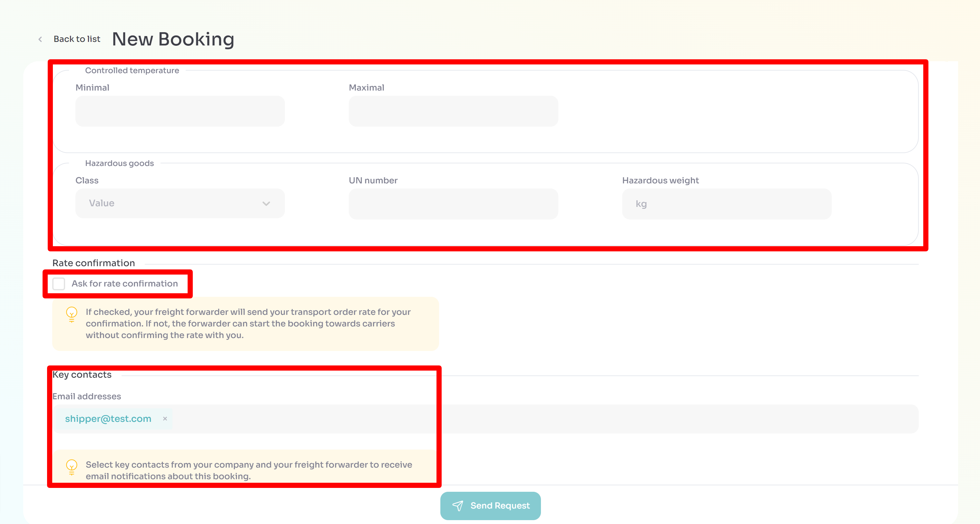Viewport: 980px width, 524px height.
Task: Click the chevron arrow in the Class field
Action: pos(266,204)
